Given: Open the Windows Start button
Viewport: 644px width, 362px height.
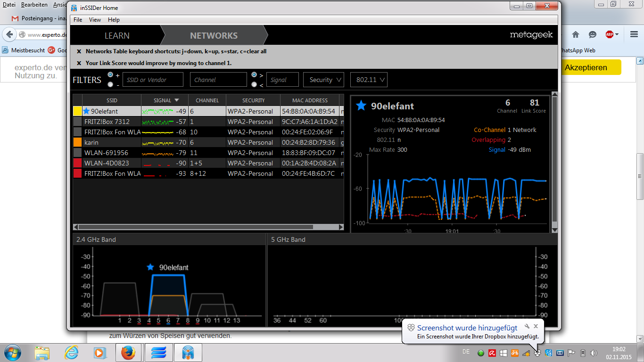Looking at the screenshot, I should 12,353.
